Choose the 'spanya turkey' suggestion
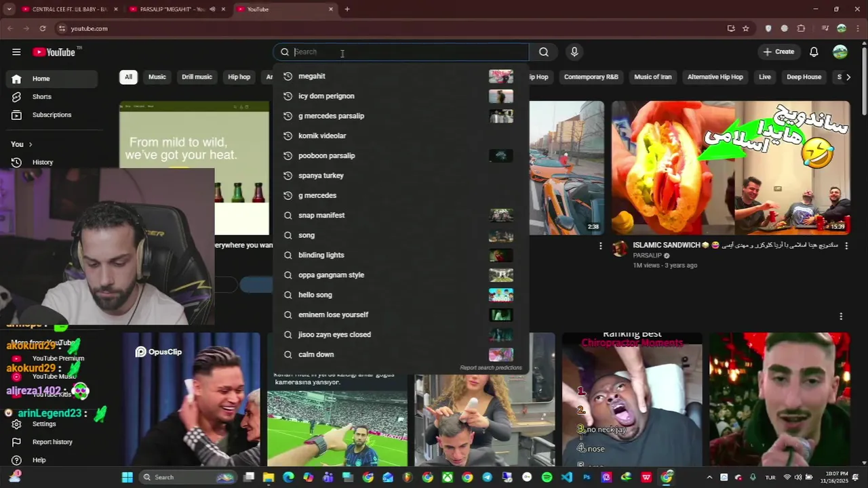The height and width of the screenshot is (488, 868). click(401, 176)
